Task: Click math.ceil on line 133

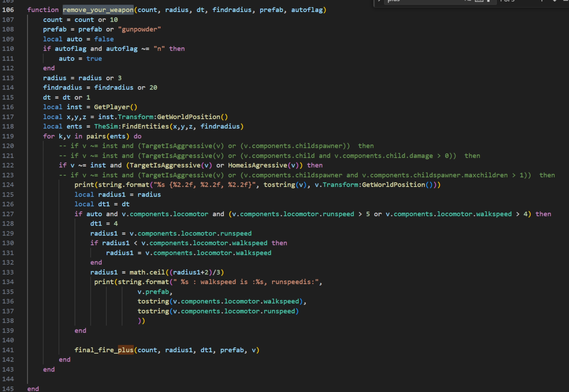Action: click(147, 272)
